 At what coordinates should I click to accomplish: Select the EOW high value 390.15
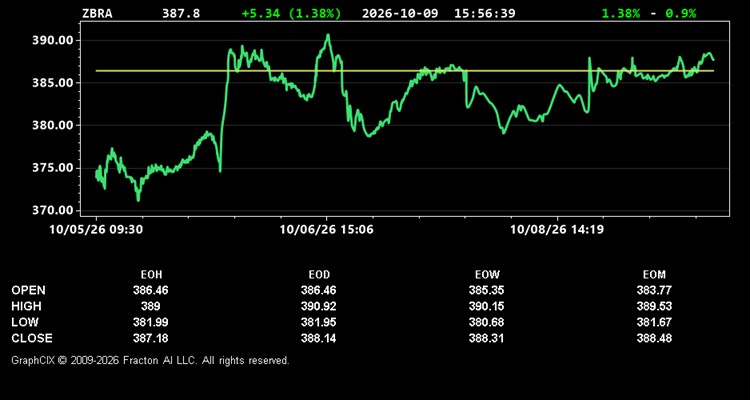[486, 306]
